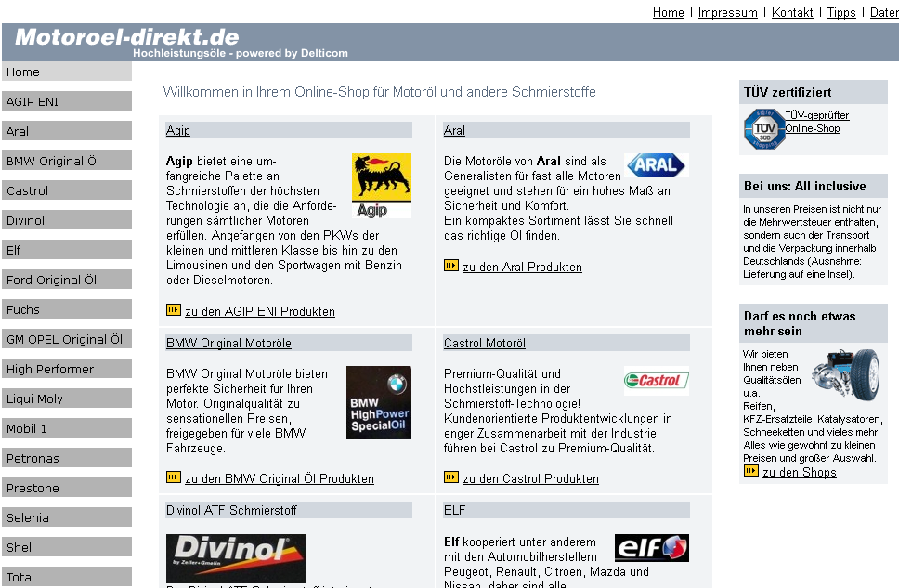Click the TÜV SÜD certification badge

point(763,130)
